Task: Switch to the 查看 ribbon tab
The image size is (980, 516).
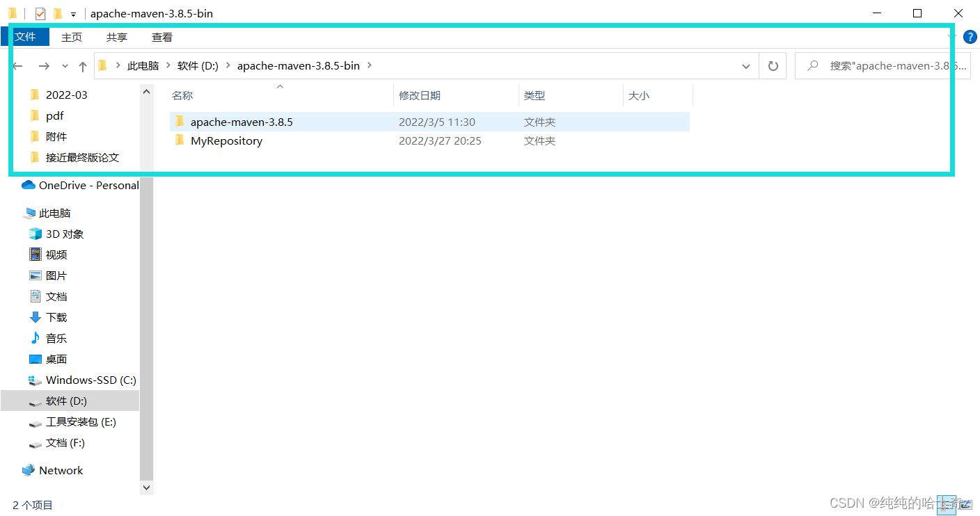Action: pos(162,38)
